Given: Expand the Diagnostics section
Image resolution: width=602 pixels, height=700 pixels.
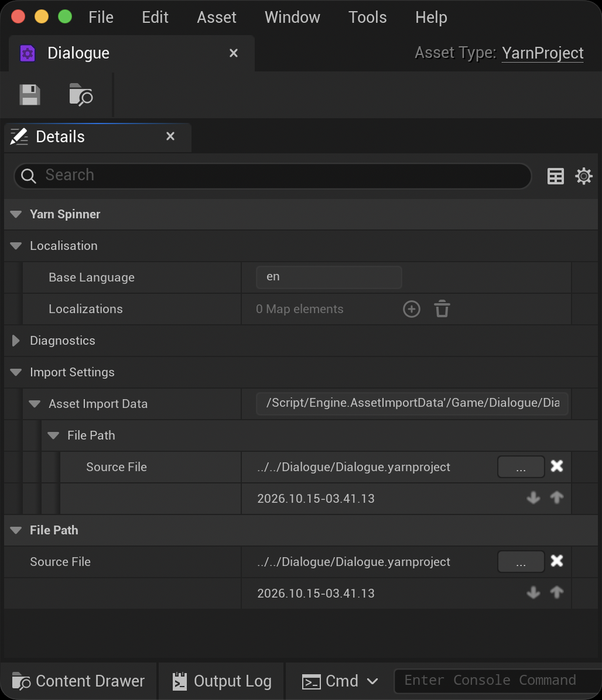Looking at the screenshot, I should (x=16, y=341).
